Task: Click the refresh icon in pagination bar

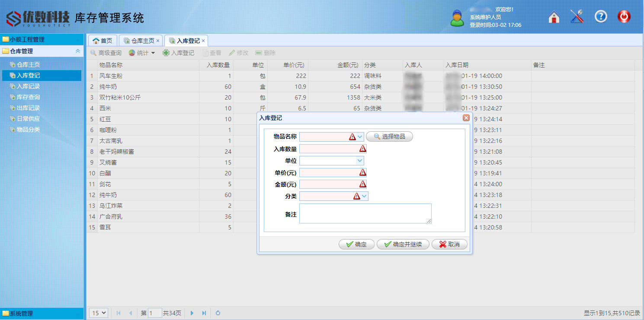Action: 218,313
